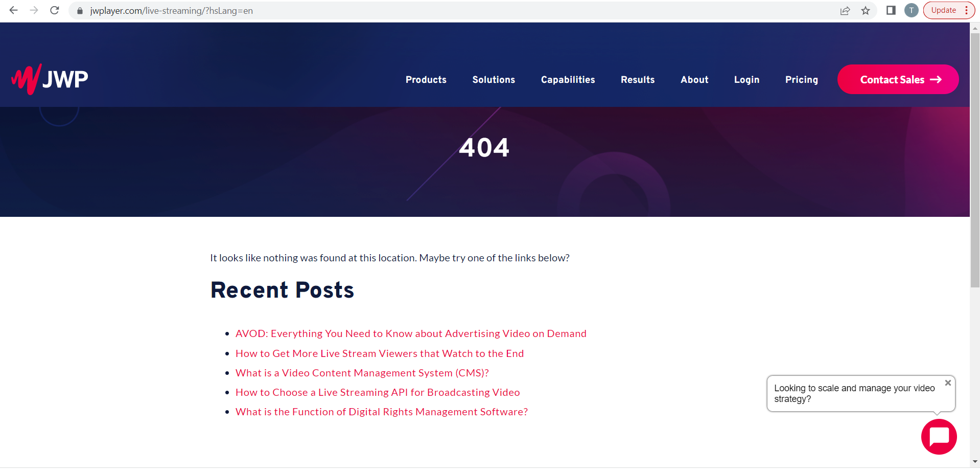980x470 pixels.
Task: Click the Update browser button
Action: coord(949,10)
